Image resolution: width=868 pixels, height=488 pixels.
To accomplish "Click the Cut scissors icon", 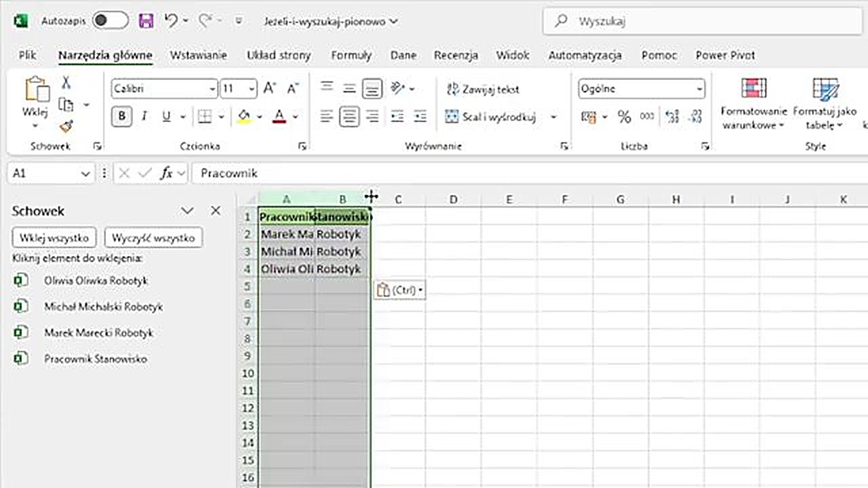I will [66, 83].
